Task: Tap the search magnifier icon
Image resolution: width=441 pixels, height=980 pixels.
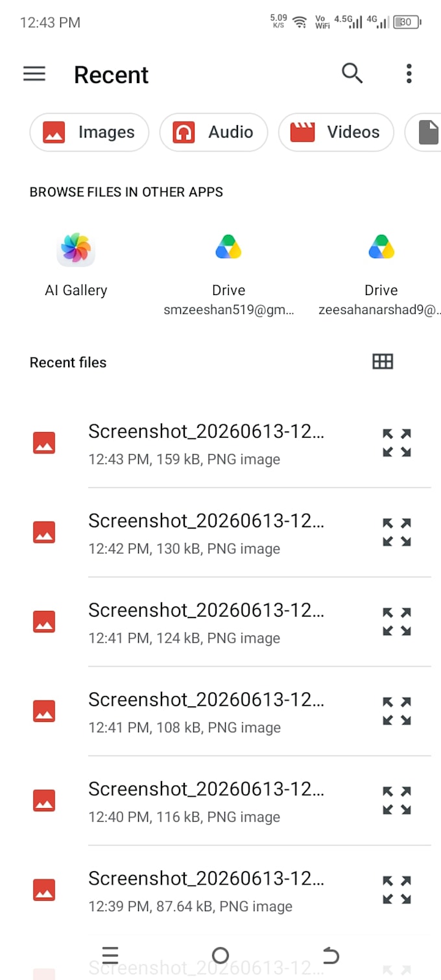Action: pos(352,73)
